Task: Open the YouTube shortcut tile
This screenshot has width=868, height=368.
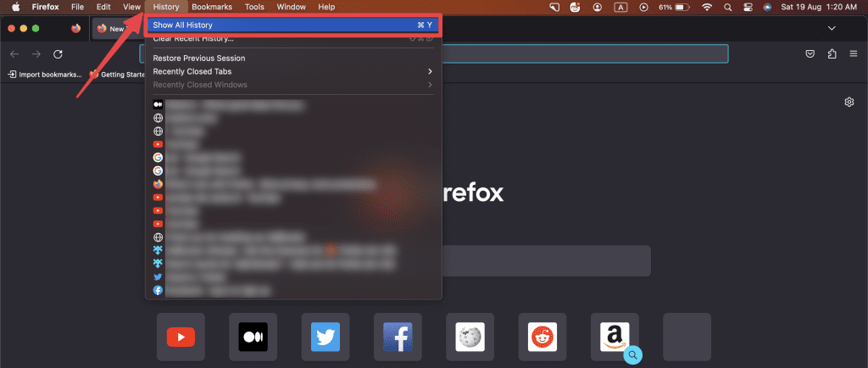Action: 181,337
